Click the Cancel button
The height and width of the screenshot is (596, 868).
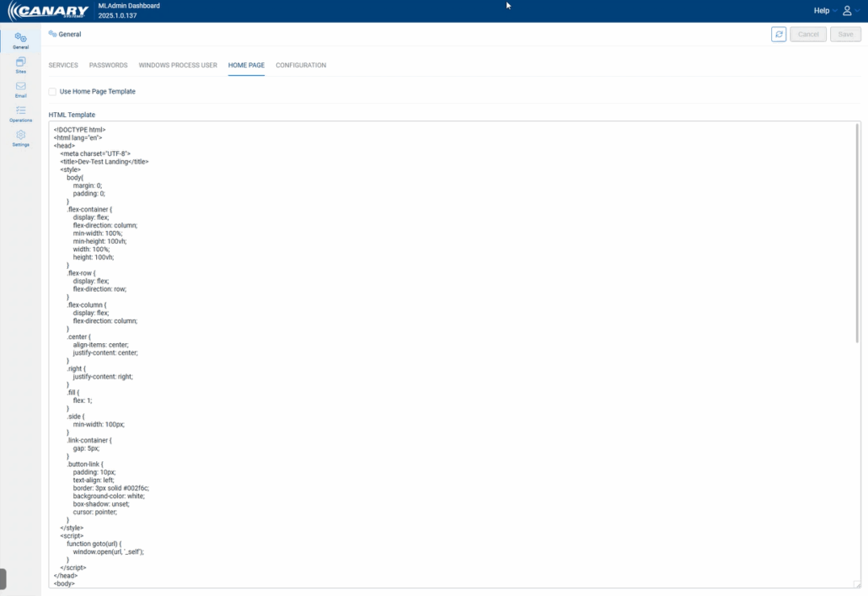(x=808, y=34)
